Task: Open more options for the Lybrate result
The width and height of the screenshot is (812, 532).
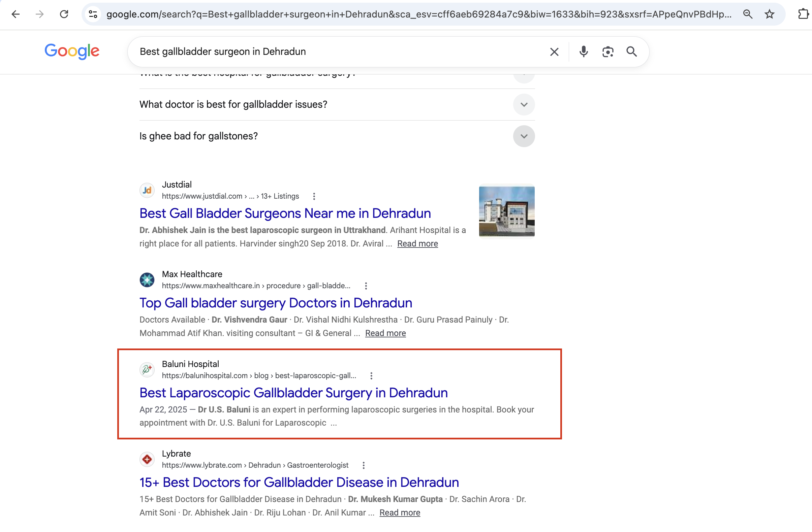Action: 363,465
